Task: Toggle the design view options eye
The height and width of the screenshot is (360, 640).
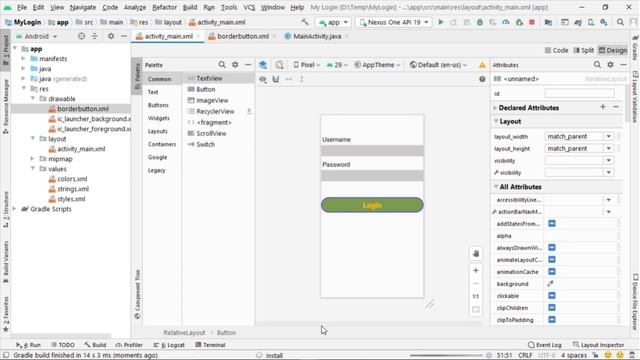Action: tap(263, 79)
